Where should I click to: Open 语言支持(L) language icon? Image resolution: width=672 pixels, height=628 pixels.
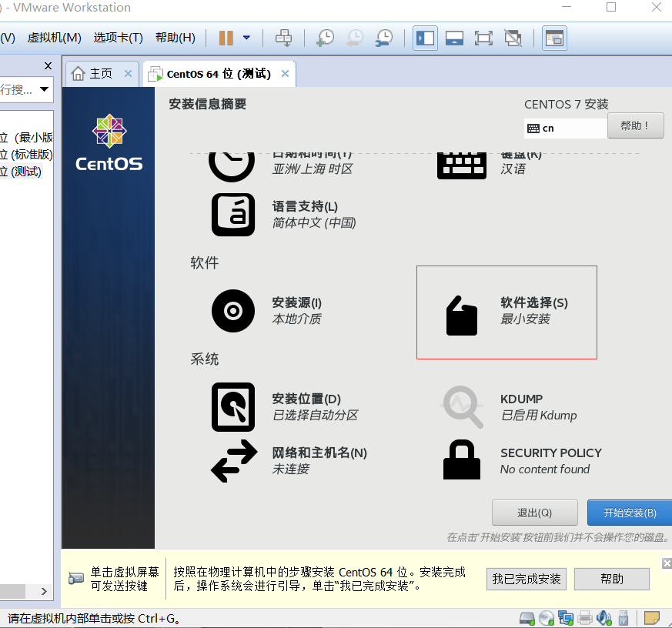(233, 215)
